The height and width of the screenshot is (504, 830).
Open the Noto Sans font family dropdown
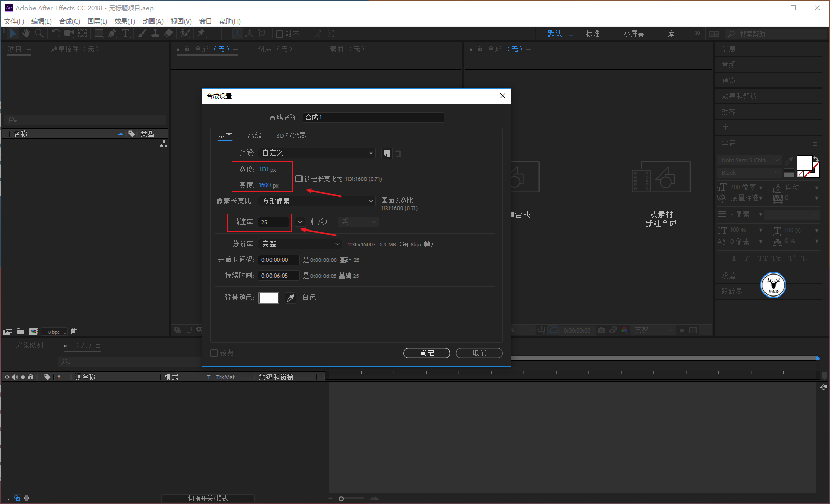pos(750,160)
